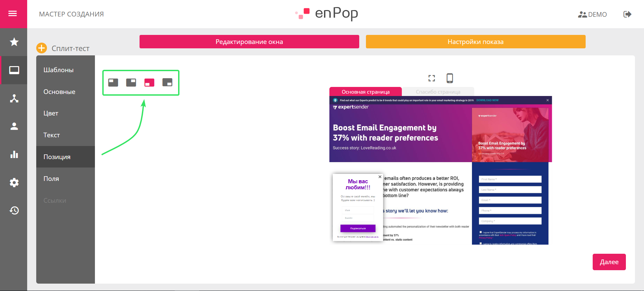Check the 'I agree that ExpertSender' checkbox
The height and width of the screenshot is (291, 644).
tap(481, 232)
